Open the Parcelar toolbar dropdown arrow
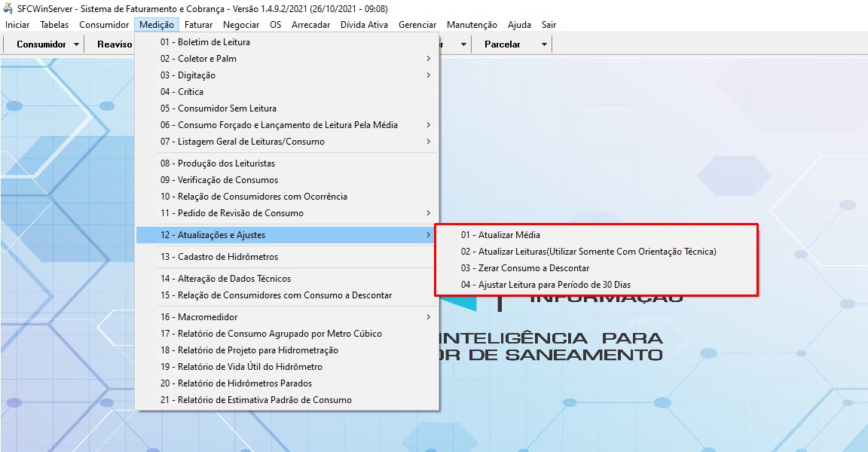Viewport: 868px width, 452px height. pos(544,44)
